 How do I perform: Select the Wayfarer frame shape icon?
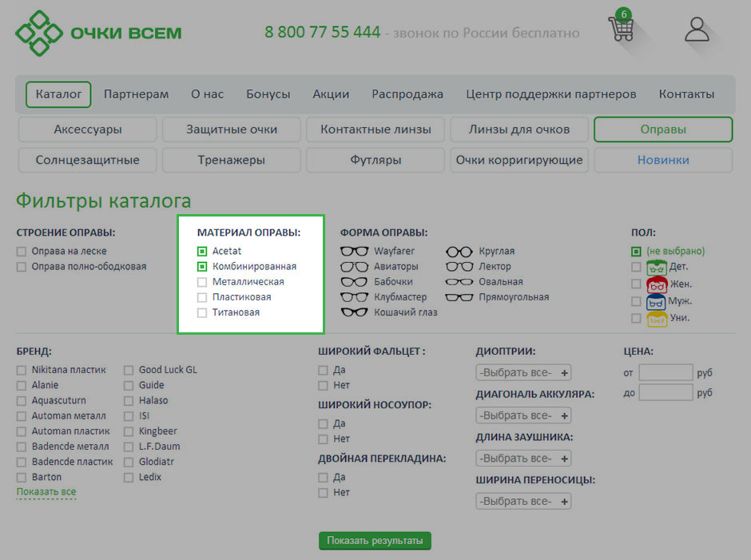[x=355, y=252]
